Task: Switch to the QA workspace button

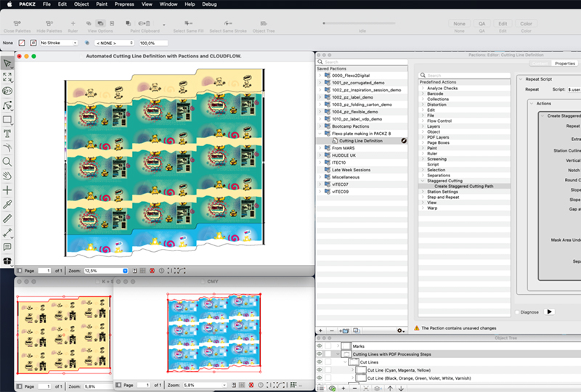Action: click(x=482, y=24)
